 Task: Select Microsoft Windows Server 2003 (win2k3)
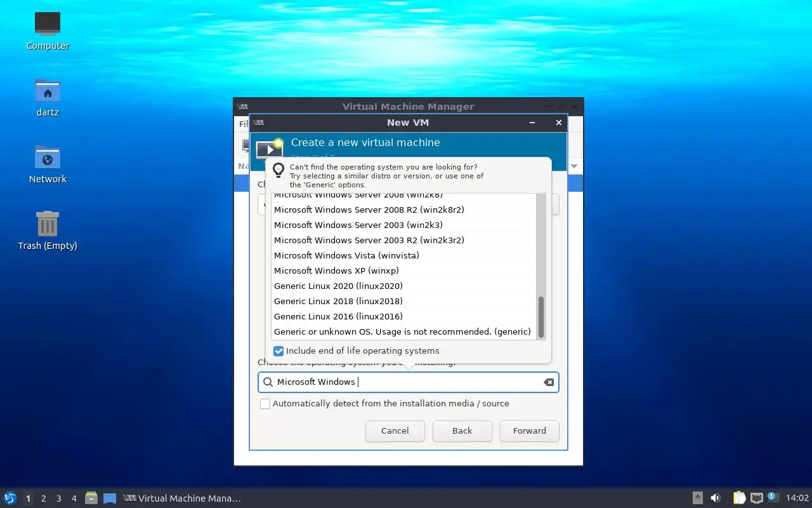point(403,225)
